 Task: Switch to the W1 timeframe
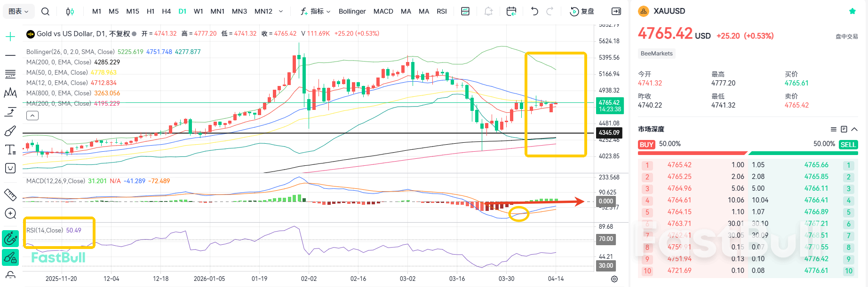(x=199, y=11)
